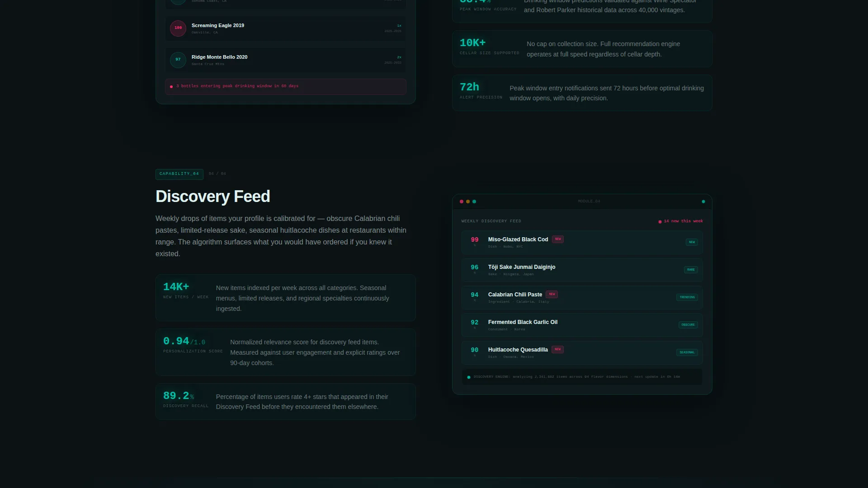This screenshot has width=868, height=488.
Task: Open the Huitlacoche Quesadilla feed item
Action: tap(582, 353)
